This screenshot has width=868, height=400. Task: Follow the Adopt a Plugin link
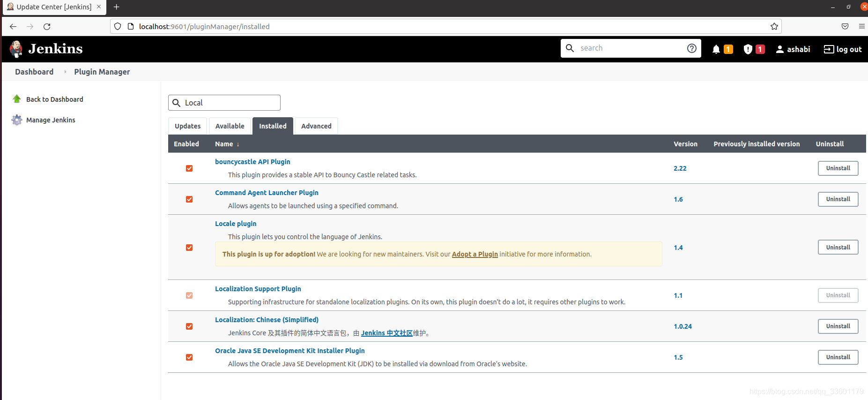[475, 254]
